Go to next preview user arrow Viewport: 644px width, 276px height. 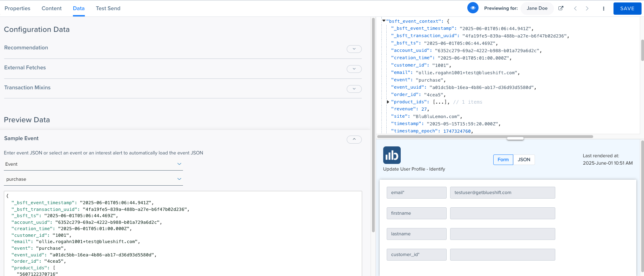(587, 8)
